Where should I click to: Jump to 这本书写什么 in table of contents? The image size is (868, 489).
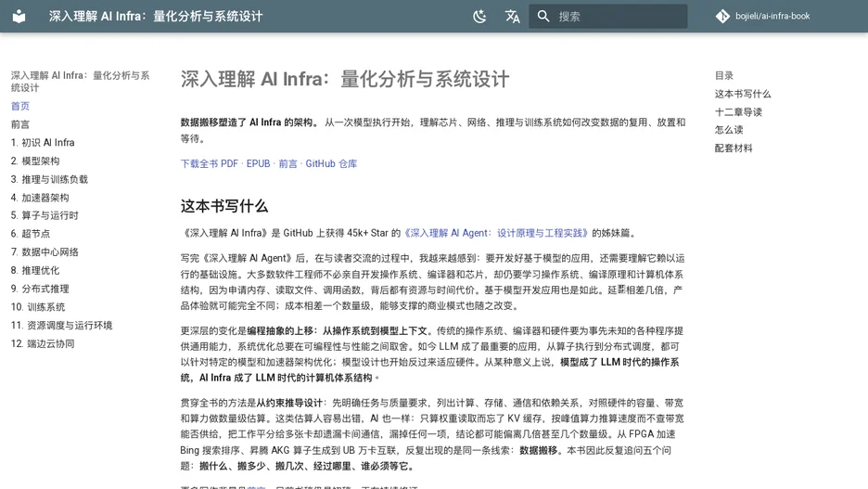pos(742,94)
